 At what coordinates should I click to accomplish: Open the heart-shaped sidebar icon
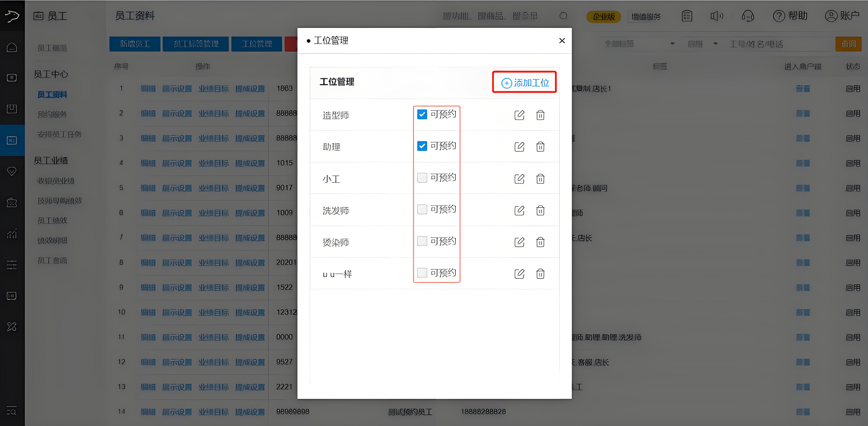click(x=12, y=171)
